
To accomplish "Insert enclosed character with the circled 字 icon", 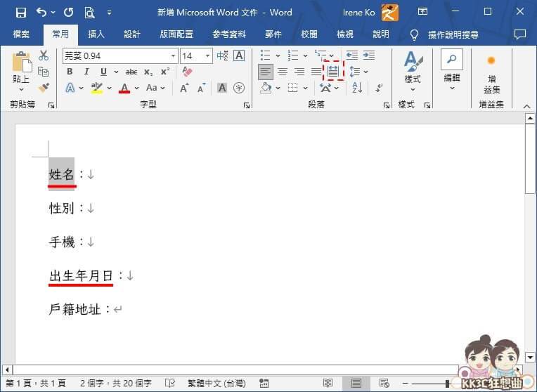I will point(239,88).
